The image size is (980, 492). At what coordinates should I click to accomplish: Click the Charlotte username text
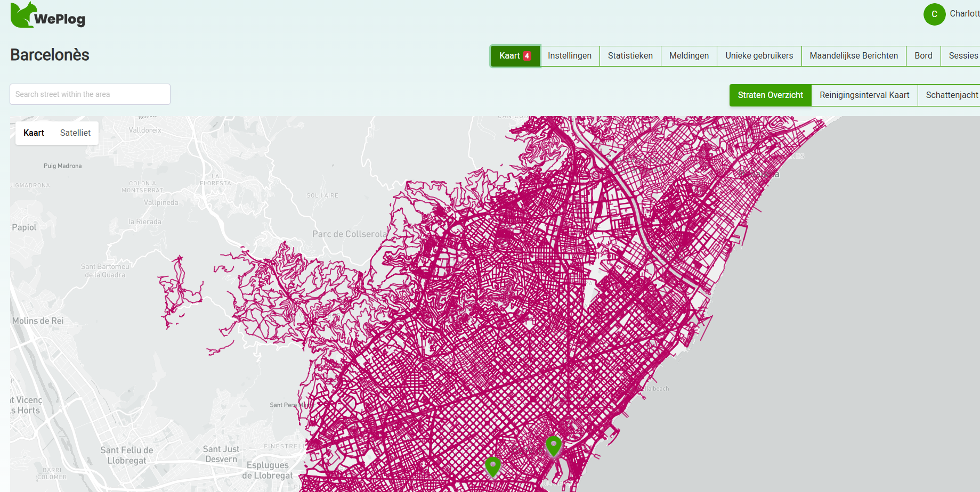[964, 14]
